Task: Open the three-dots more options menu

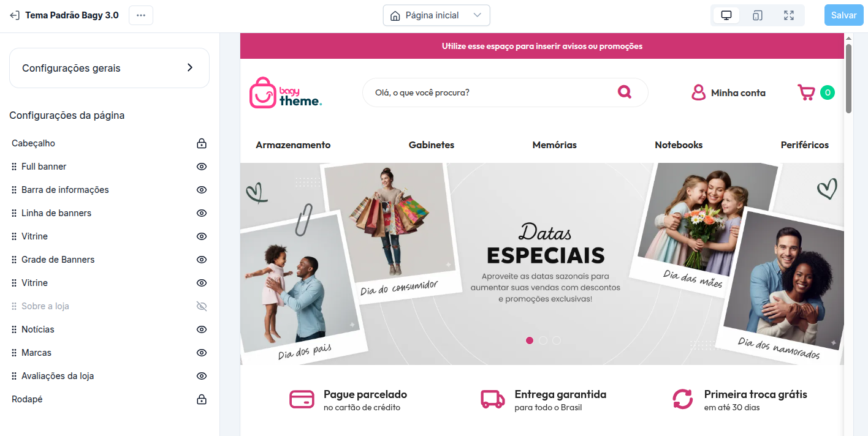Action: click(141, 15)
